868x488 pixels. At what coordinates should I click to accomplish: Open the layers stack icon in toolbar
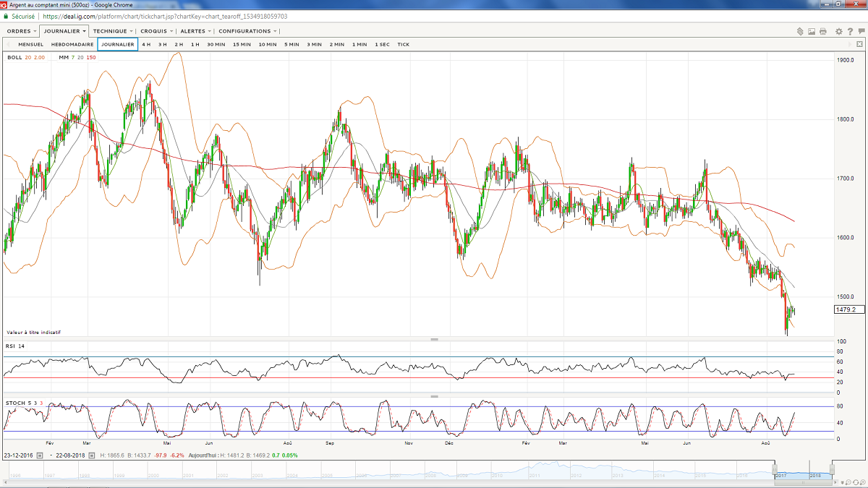(x=800, y=31)
